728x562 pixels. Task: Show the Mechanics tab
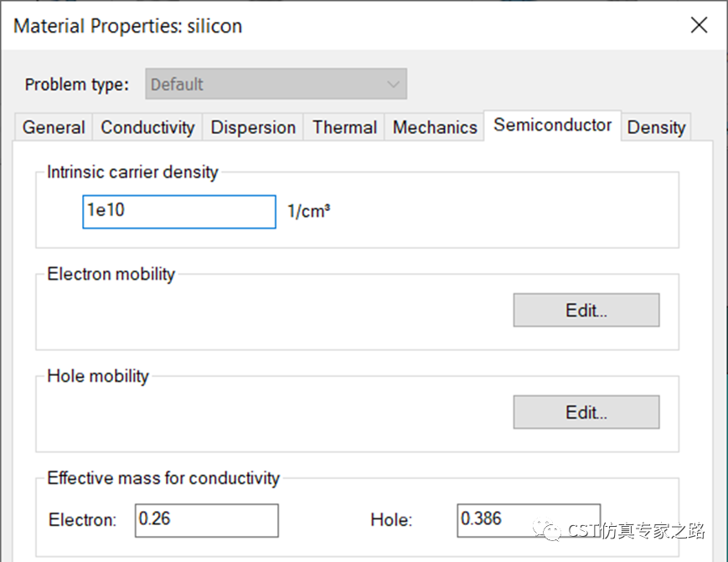(435, 127)
